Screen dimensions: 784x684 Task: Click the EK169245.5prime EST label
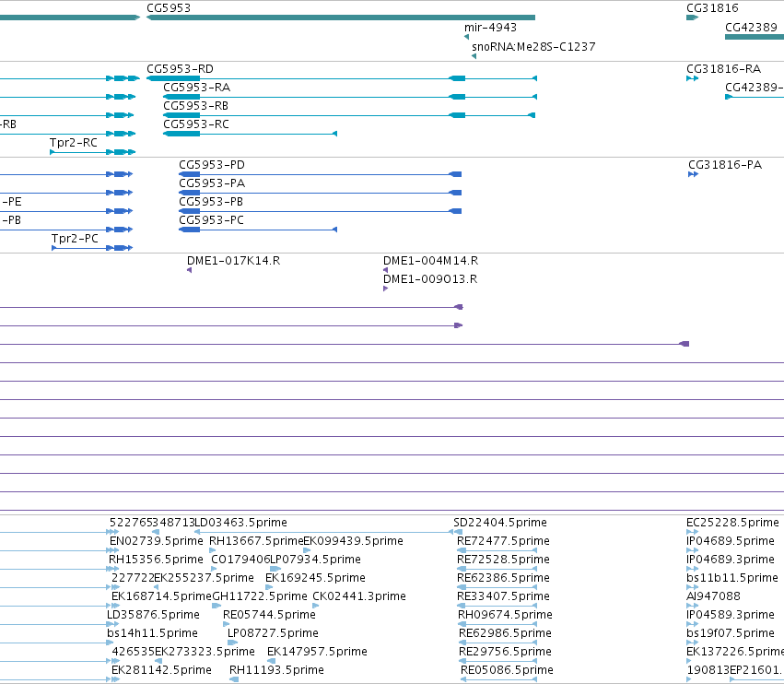point(315,578)
